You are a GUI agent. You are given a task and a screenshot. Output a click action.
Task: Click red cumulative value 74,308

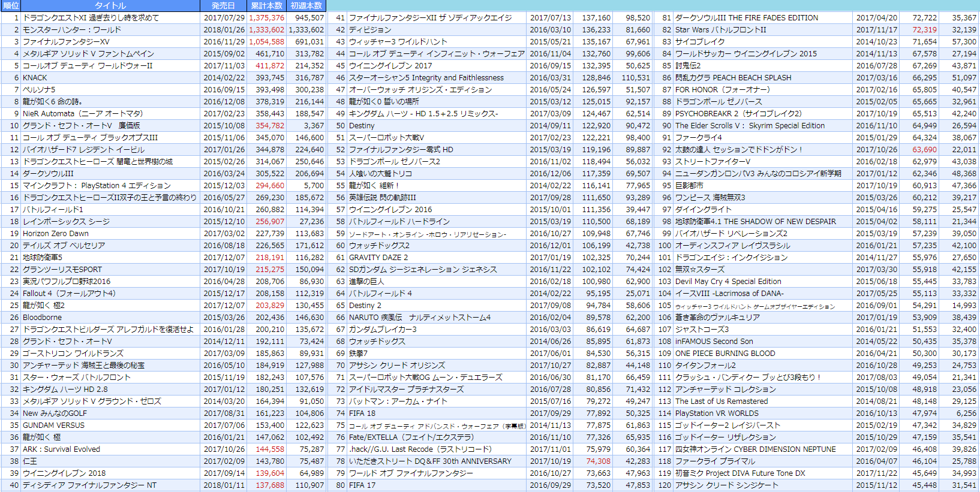click(599, 461)
